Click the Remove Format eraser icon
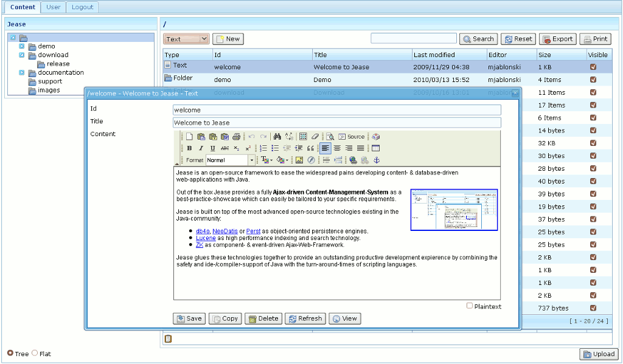Image resolution: width=623 pixels, height=364 pixels. tap(315, 137)
